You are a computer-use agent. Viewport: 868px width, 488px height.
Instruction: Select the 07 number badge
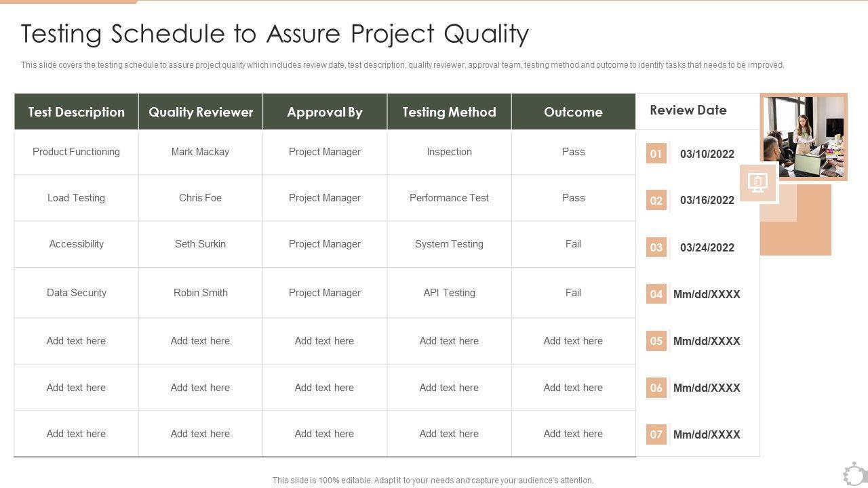click(656, 434)
